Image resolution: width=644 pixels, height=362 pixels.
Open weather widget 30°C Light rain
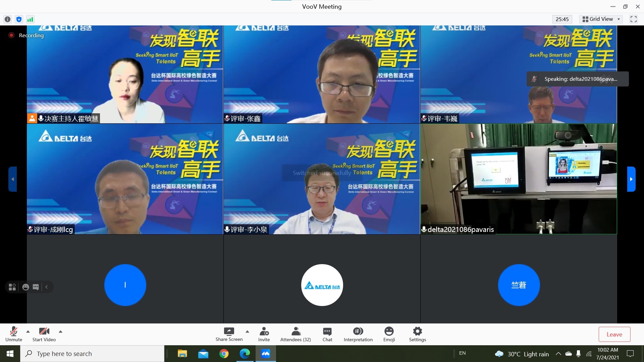click(x=522, y=354)
